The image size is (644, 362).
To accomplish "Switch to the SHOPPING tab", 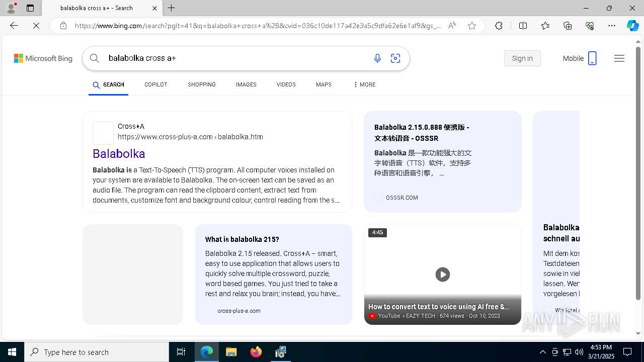I will [x=202, y=84].
